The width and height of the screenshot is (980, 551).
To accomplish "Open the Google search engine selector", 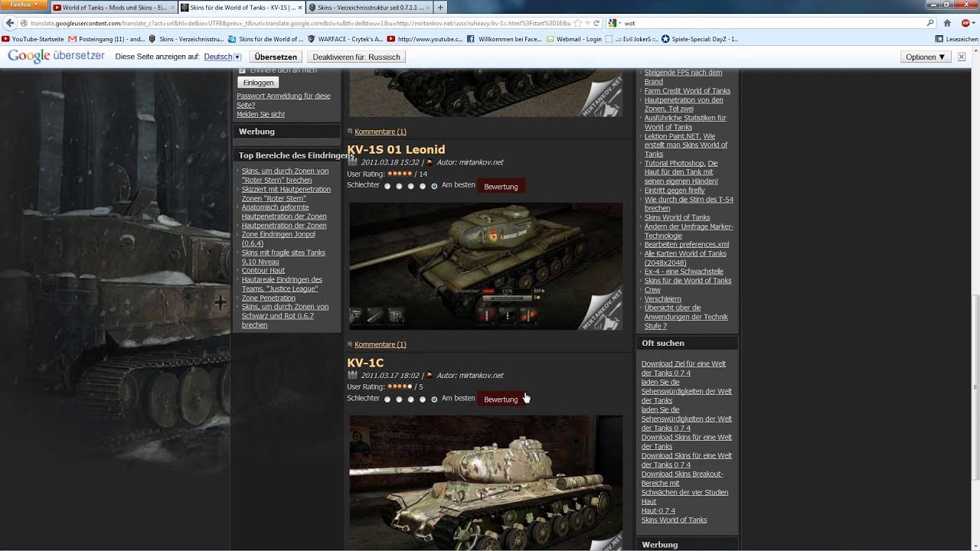I will [x=614, y=23].
